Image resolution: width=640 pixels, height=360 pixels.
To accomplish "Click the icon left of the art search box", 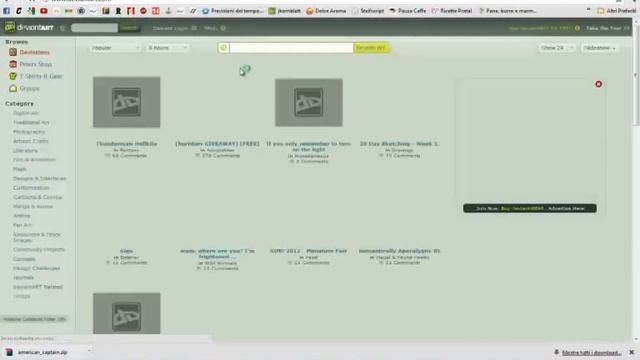I will point(223,48).
